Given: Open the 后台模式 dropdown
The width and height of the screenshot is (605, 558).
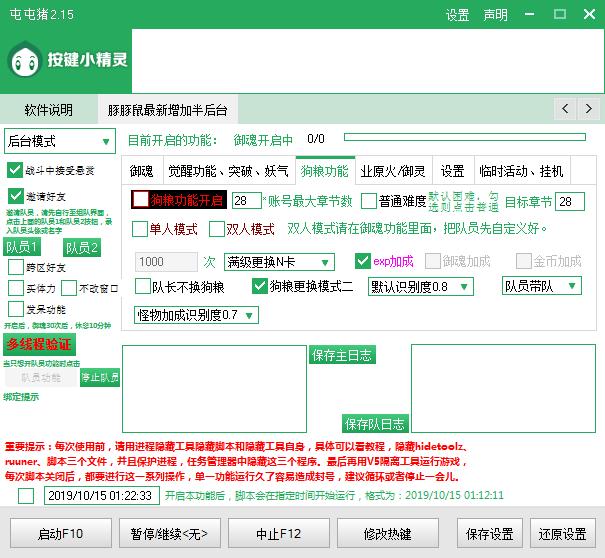Looking at the screenshot, I should pos(59,141).
